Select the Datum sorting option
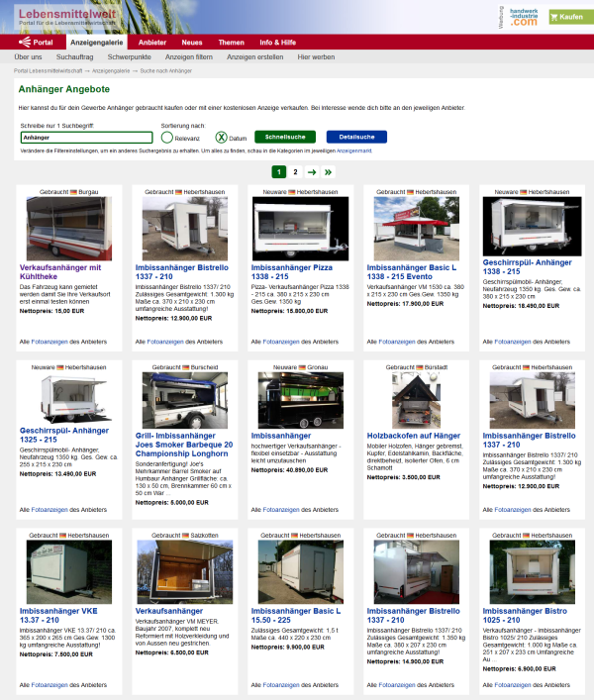Image resolution: width=594 pixels, height=700 pixels. [x=222, y=138]
